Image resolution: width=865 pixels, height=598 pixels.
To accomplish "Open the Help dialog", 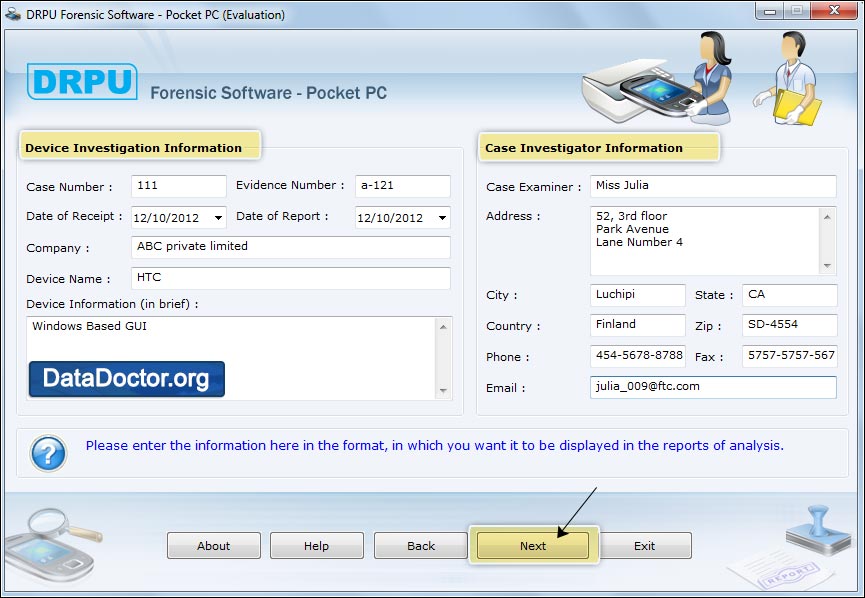I will 316,546.
